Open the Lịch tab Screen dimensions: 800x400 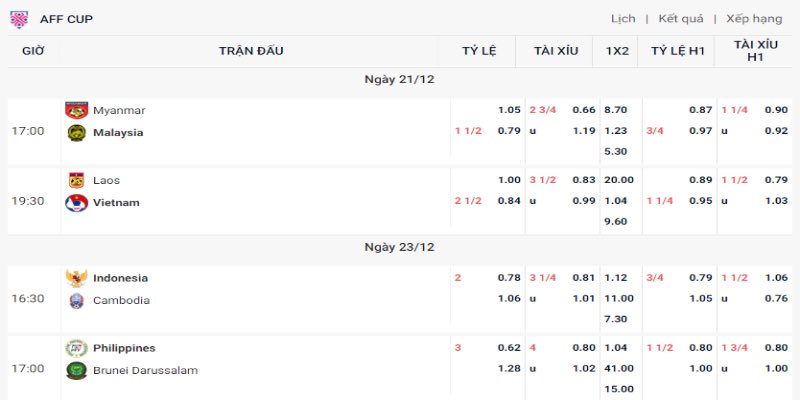pos(623,19)
